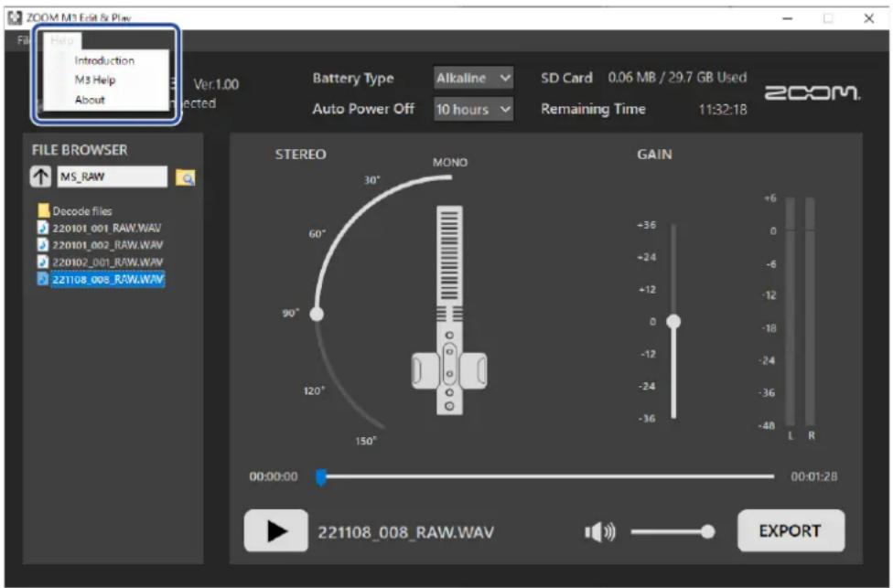Screen dimensions: 893x588
Task: Click the +36 gain scale label
Action: tap(646, 225)
